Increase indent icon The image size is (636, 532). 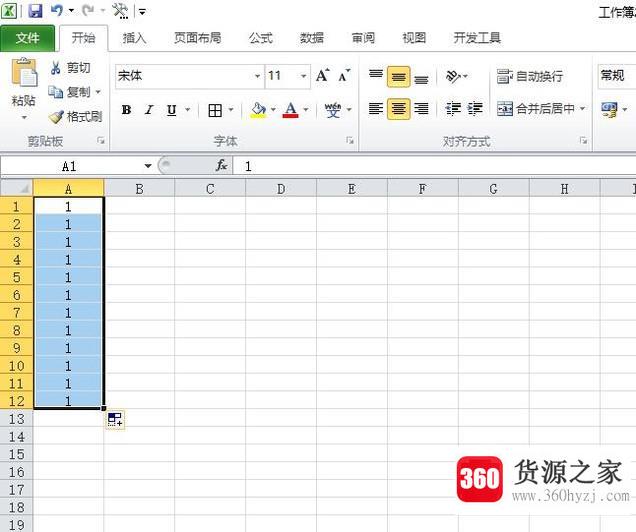pos(475,109)
